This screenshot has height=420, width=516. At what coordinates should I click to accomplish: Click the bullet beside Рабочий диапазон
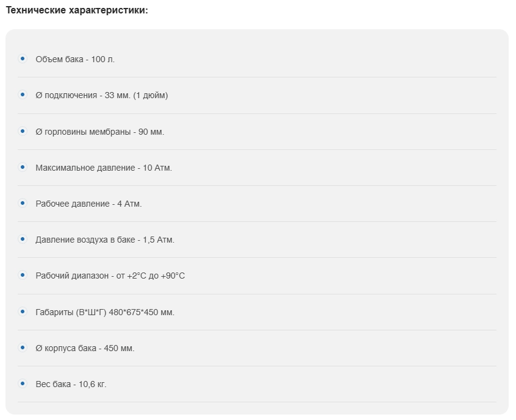(23, 276)
